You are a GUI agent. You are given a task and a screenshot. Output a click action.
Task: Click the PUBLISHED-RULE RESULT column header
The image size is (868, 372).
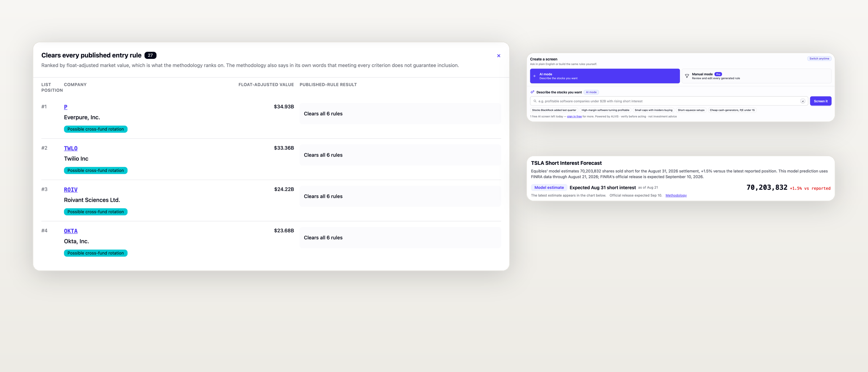(x=328, y=85)
